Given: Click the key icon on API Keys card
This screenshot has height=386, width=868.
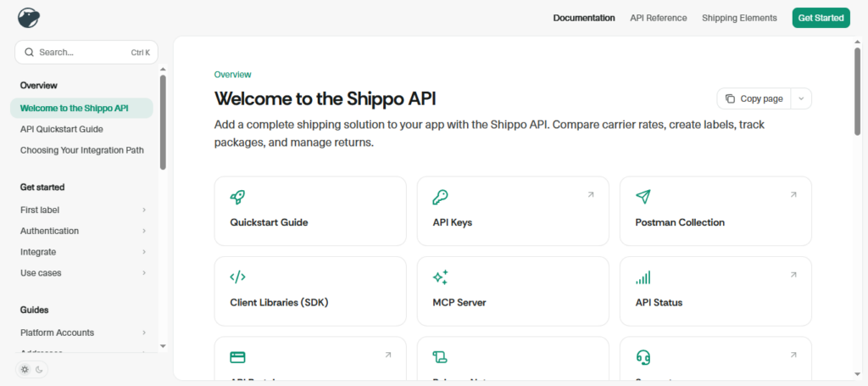Looking at the screenshot, I should (x=440, y=197).
